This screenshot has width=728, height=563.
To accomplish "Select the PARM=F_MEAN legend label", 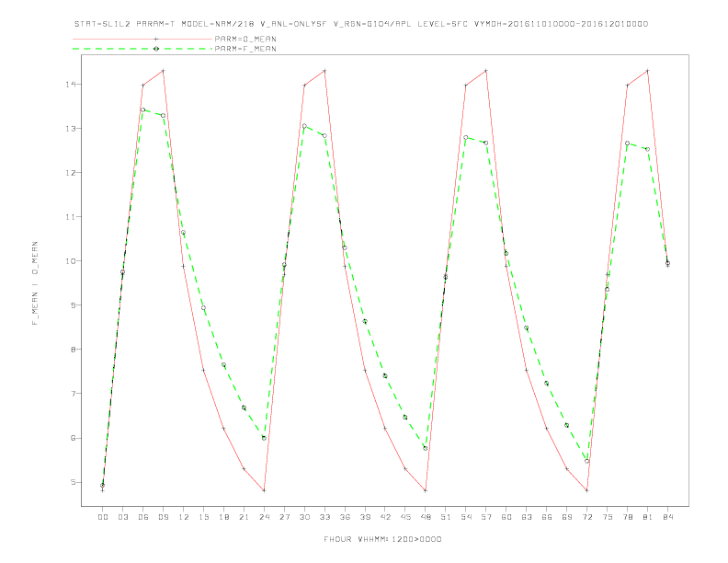I will [245, 49].
